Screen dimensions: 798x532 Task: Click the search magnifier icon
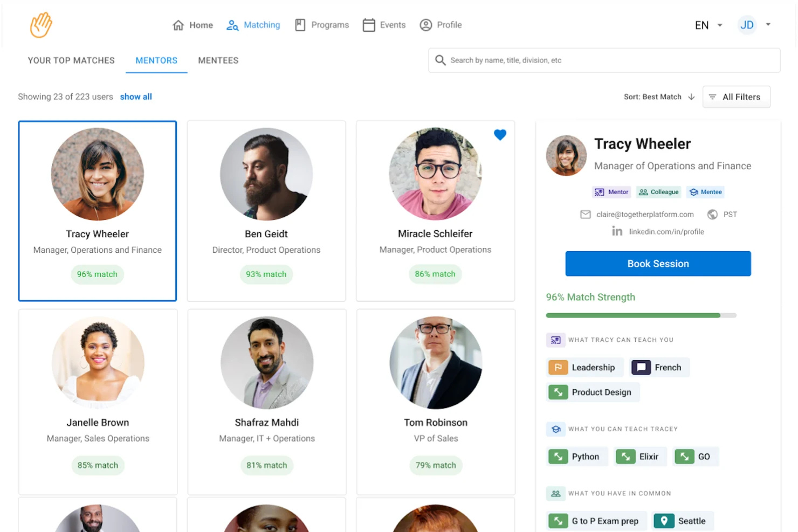[441, 60]
